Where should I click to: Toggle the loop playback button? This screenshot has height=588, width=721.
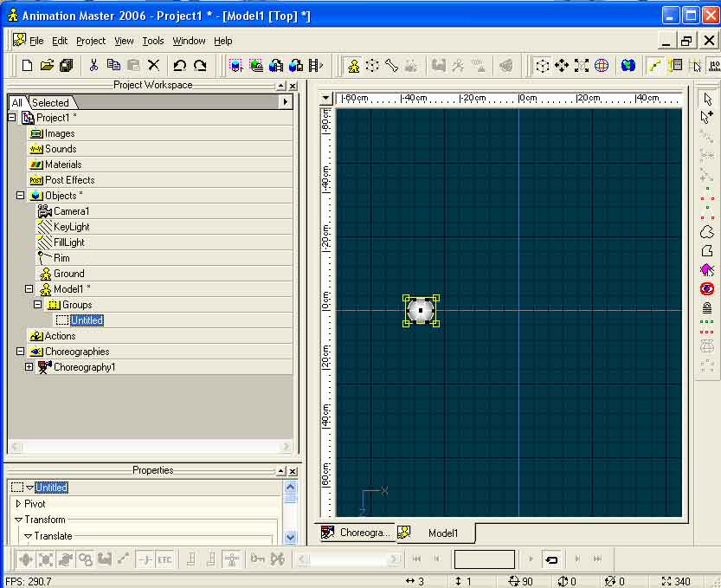tap(551, 559)
